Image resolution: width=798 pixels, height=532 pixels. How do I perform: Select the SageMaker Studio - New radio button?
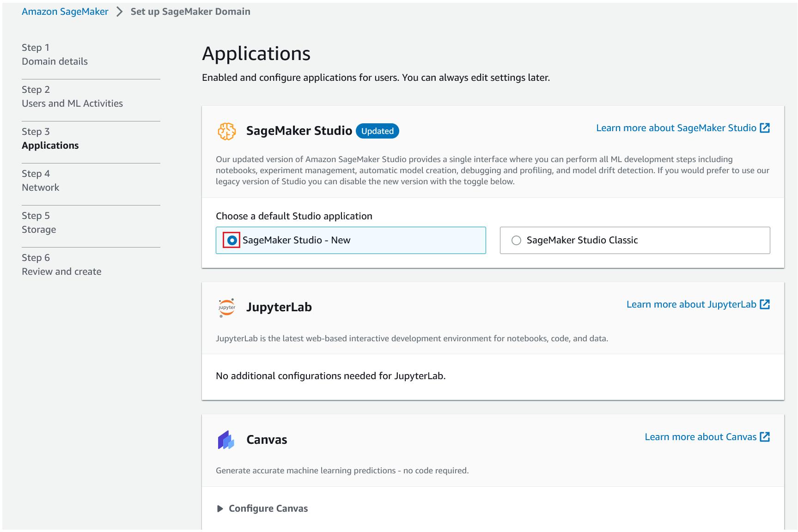click(232, 240)
